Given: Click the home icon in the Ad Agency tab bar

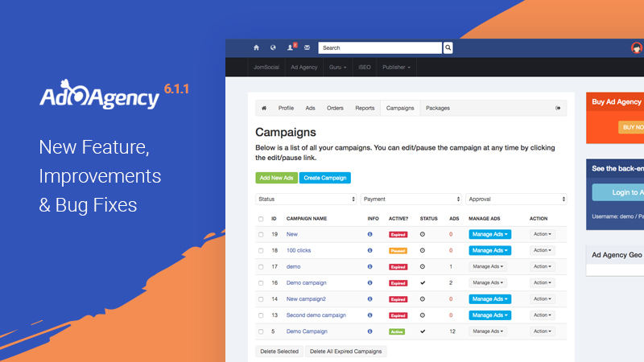Looking at the screenshot, I should click(x=263, y=108).
